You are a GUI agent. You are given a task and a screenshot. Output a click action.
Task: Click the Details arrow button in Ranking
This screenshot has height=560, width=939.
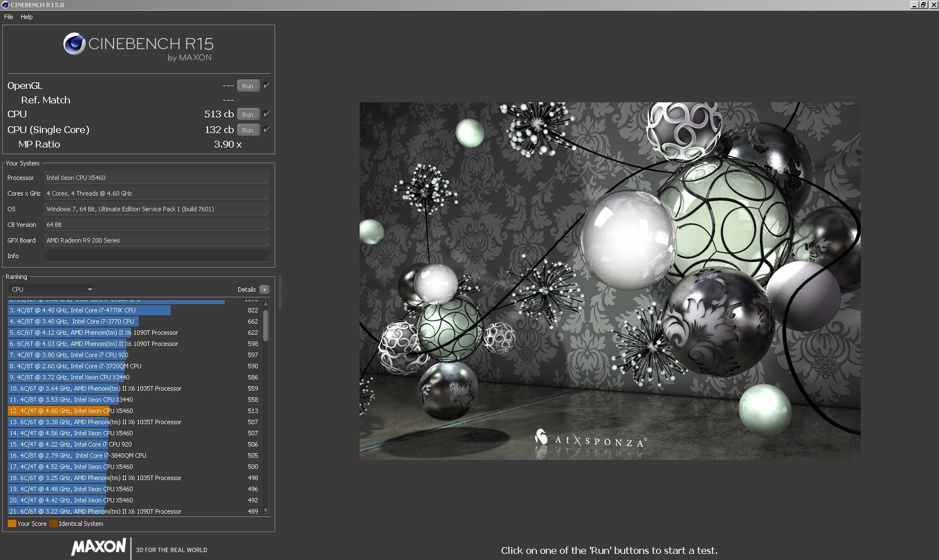point(265,290)
